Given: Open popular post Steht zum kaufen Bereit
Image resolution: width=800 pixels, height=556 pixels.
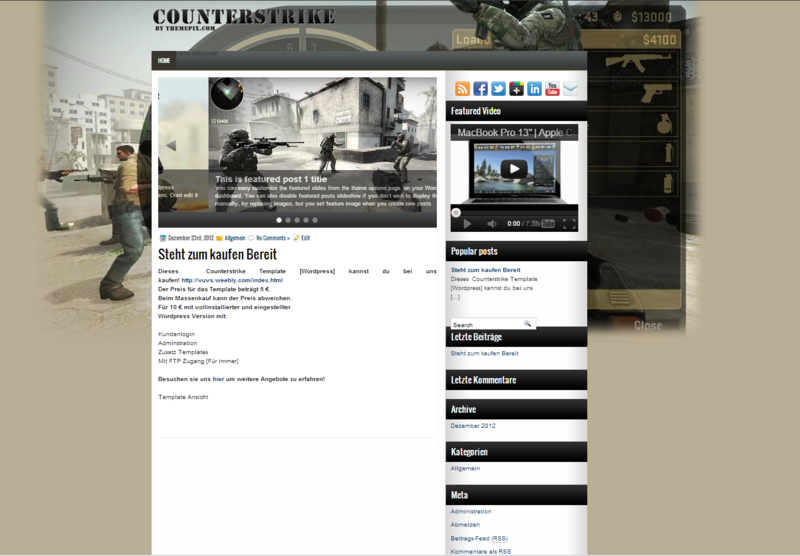Looking at the screenshot, I should coord(486,270).
